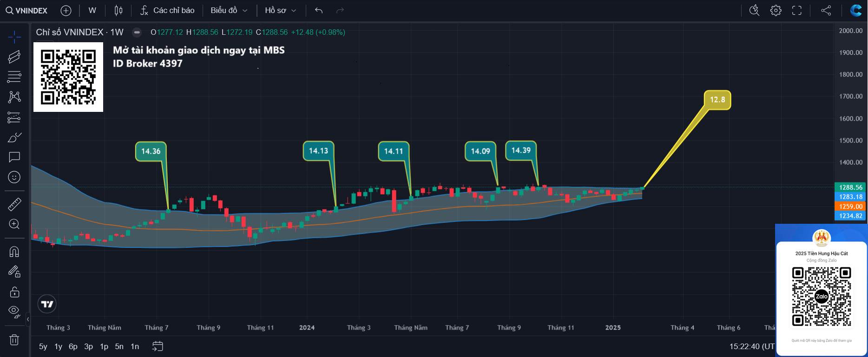Screen dimensions: 868x357
Task: Open the blue C logo menu
Action: tap(856, 10)
